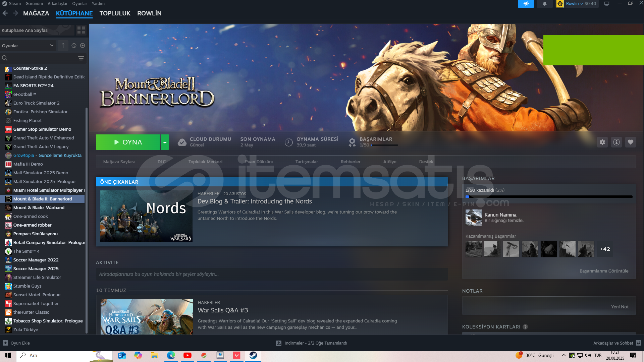Screen dimensions: 644x362
Task: Click the +42 unearned achievements tile
Action: (605, 249)
